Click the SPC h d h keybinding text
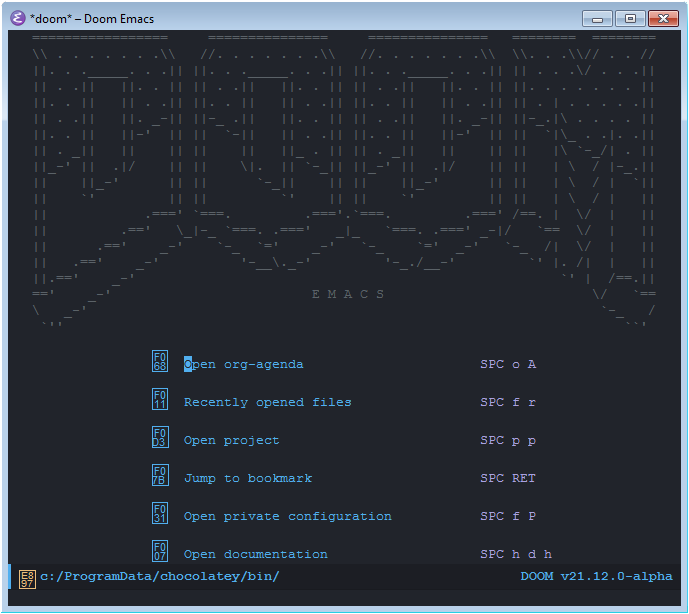Image resolution: width=689 pixels, height=614 pixels. pyautogui.click(x=516, y=554)
